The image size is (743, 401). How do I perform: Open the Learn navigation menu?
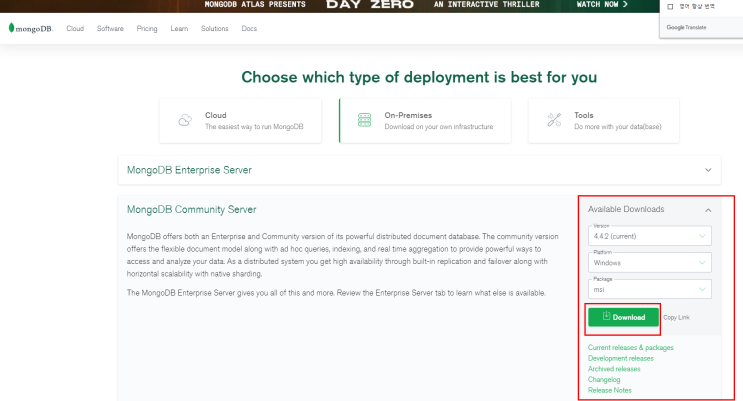(x=179, y=28)
